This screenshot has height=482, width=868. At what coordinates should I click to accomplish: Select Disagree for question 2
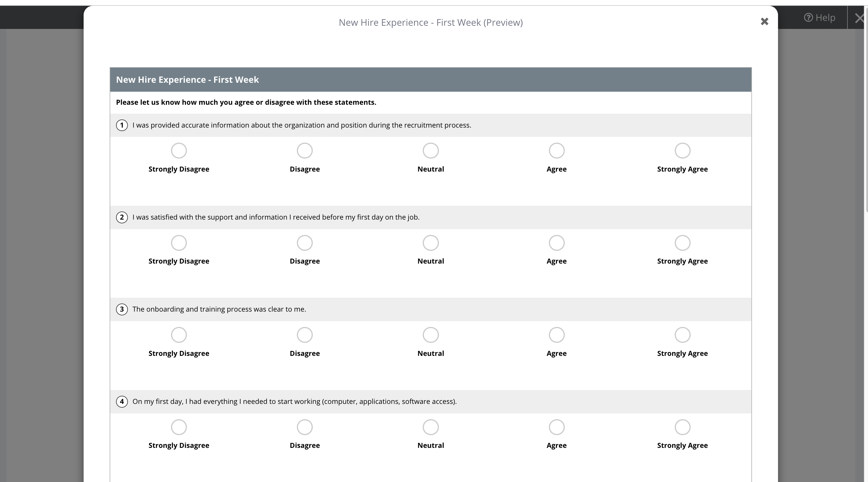pos(305,243)
